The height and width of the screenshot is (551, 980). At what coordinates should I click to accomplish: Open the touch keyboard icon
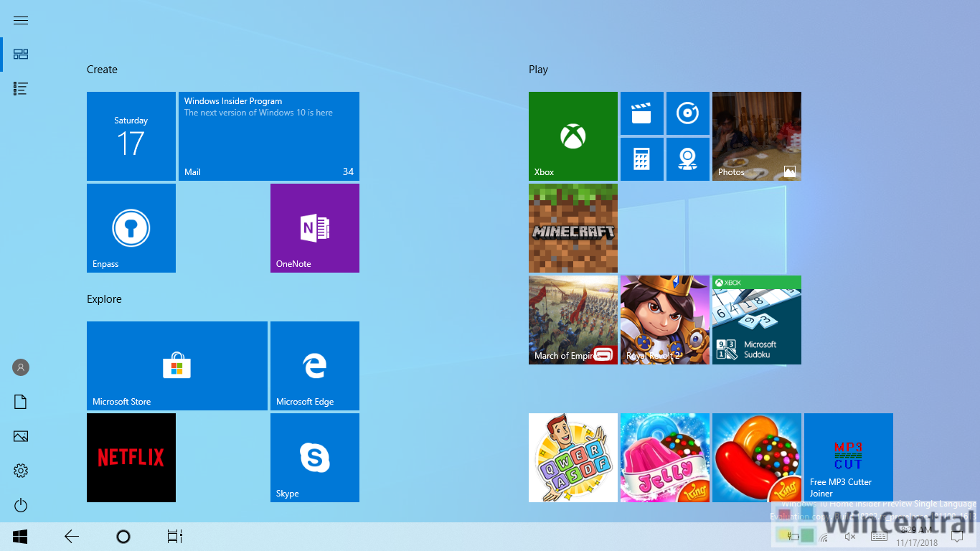[x=880, y=537]
